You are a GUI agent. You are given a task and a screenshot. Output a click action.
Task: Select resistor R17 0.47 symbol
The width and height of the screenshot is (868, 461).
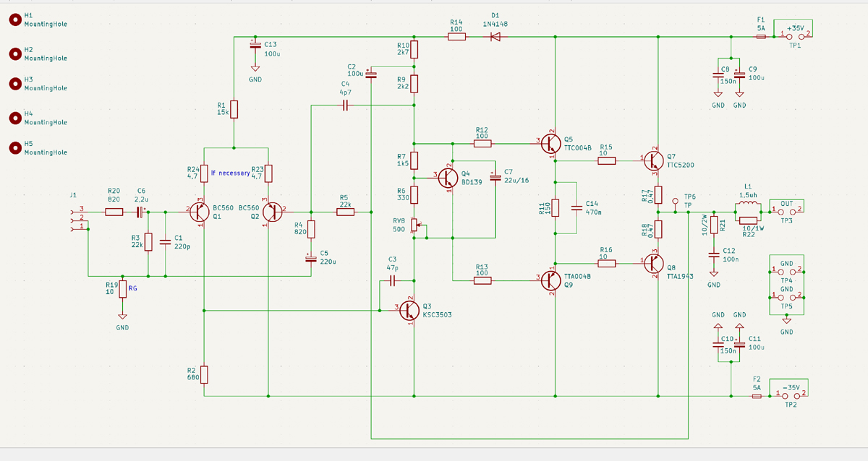pos(658,194)
